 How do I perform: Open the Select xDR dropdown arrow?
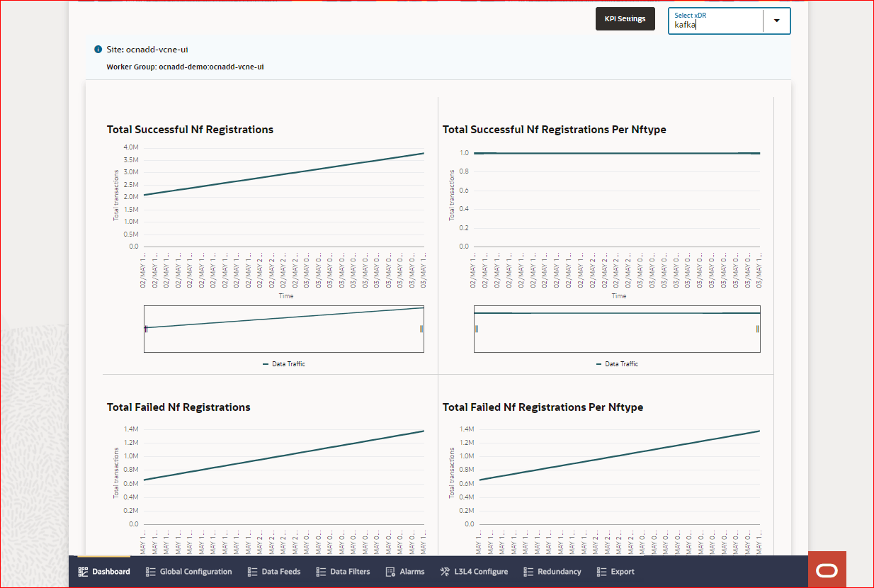[776, 21]
